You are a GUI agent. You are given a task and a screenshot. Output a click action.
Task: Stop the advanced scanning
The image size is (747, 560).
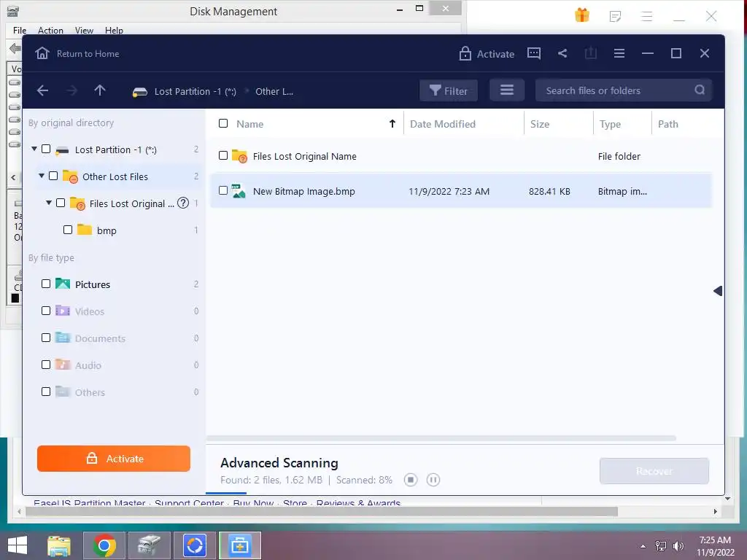pyautogui.click(x=411, y=480)
